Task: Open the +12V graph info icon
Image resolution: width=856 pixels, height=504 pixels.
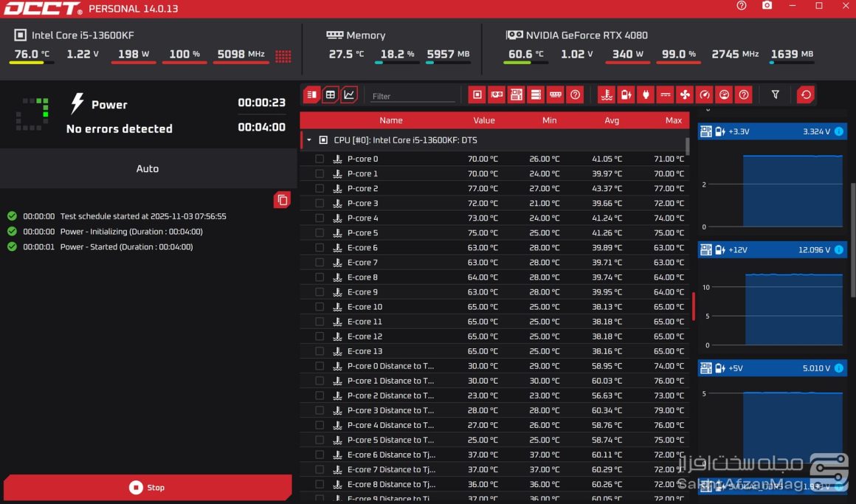Action: coord(838,250)
